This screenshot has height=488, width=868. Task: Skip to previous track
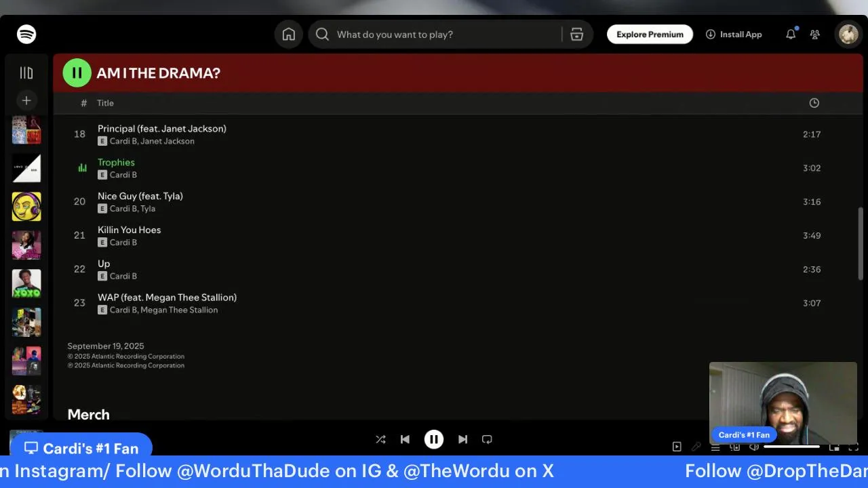[405, 439]
